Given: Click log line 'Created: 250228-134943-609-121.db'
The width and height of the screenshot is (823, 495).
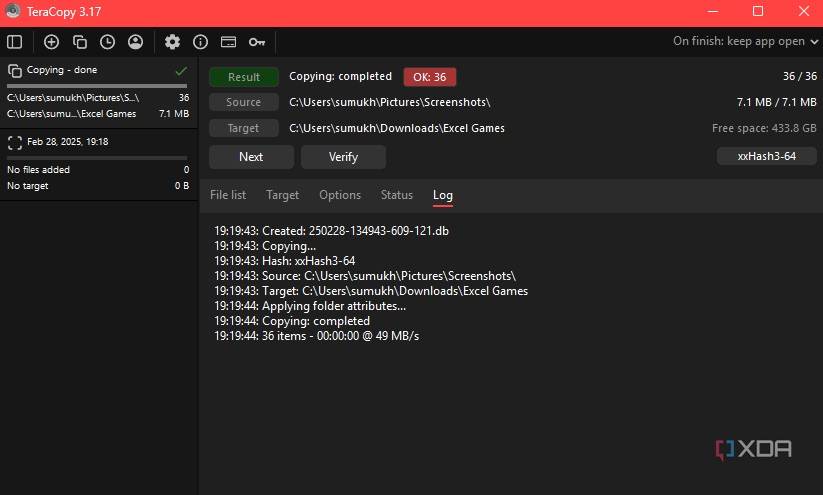Looking at the screenshot, I should [x=331, y=231].
